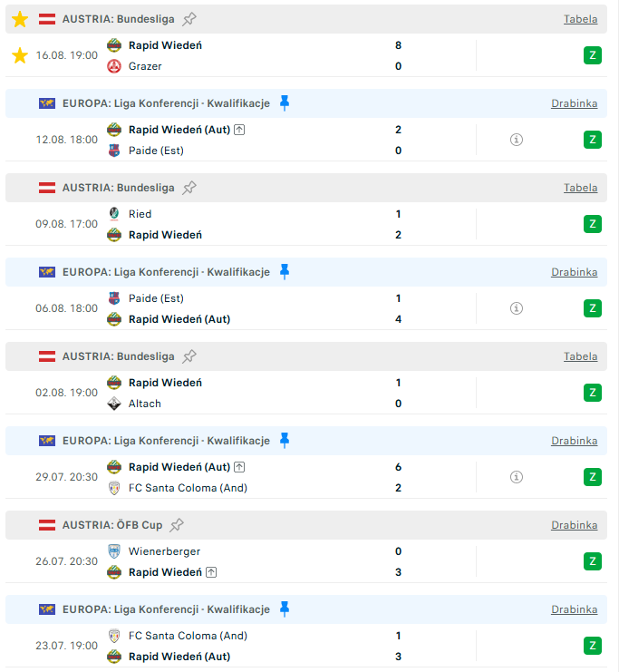The image size is (619, 672).
Task: View info icon for Rapid vs FC Santa Coloma 29.07
Action: pyautogui.click(x=517, y=477)
